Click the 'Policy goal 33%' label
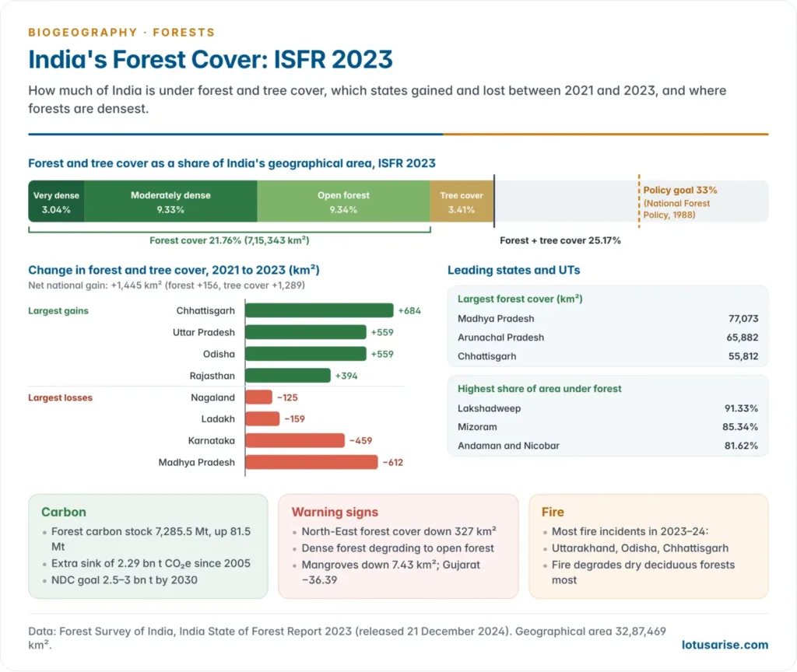This screenshot has height=672, width=797. [x=680, y=190]
